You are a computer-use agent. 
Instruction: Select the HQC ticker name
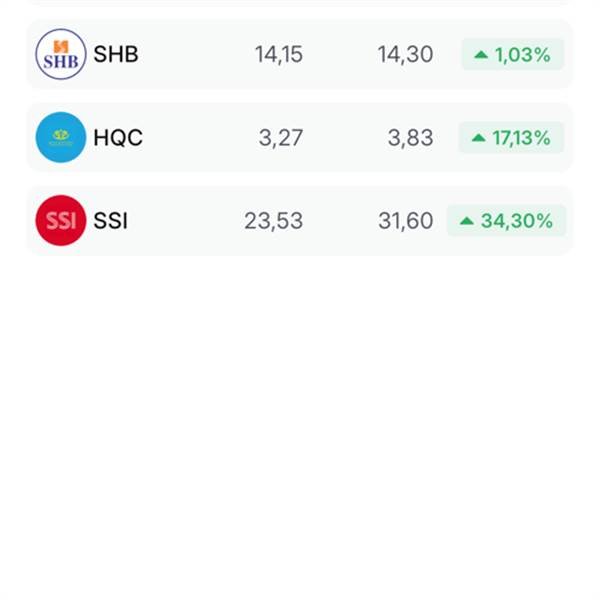[118, 137]
